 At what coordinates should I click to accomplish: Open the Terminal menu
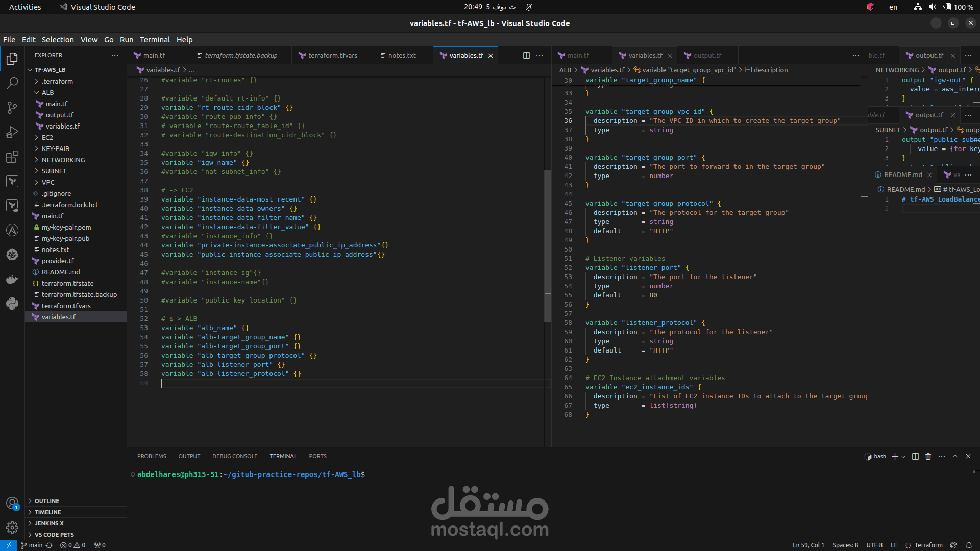click(155, 40)
